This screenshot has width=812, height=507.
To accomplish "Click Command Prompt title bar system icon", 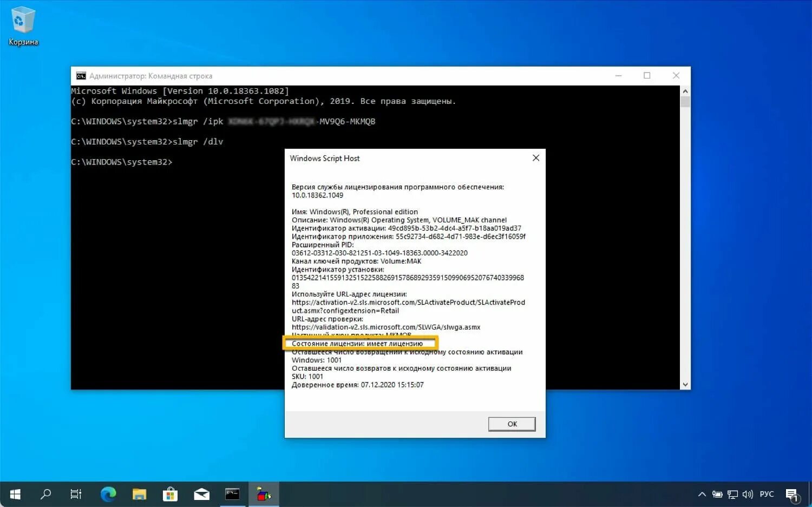I will pyautogui.click(x=81, y=76).
